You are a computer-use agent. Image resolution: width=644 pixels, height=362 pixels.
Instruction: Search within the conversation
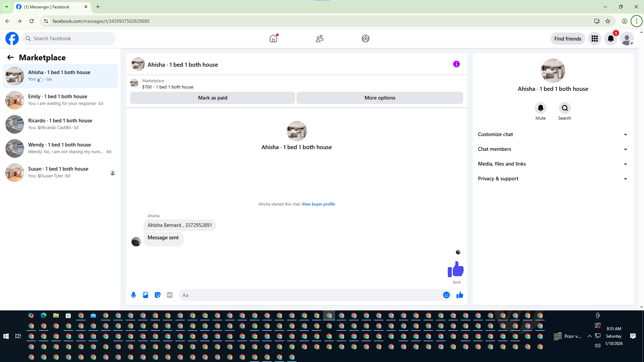click(565, 108)
